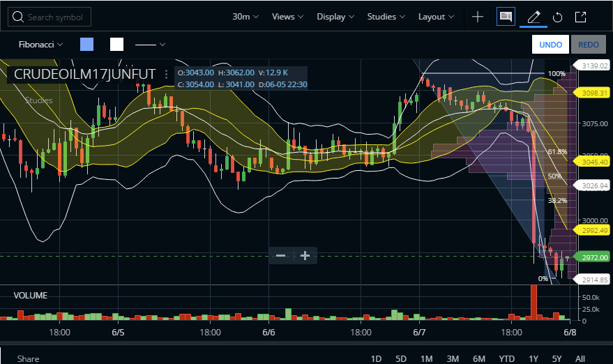This screenshot has width=613, height=364.
Task: Open the Display dropdown menu
Action: [x=335, y=17]
